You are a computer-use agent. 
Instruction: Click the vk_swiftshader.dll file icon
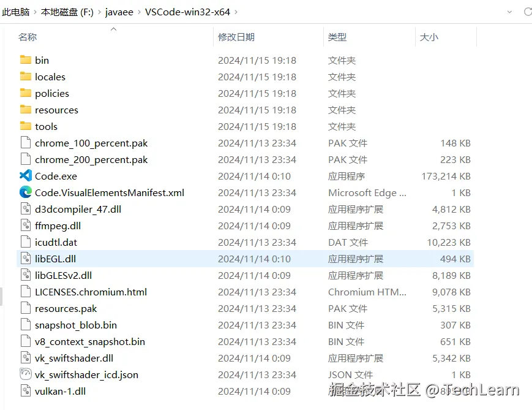pos(26,358)
